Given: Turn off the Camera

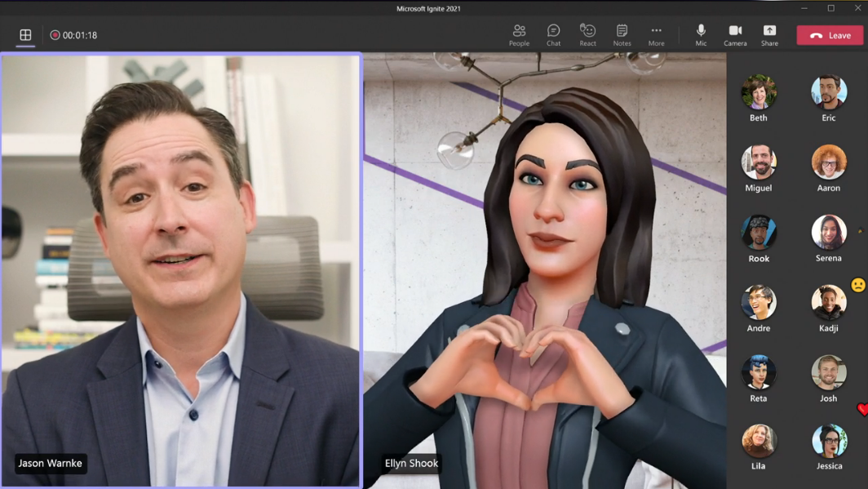Looking at the screenshot, I should [735, 34].
